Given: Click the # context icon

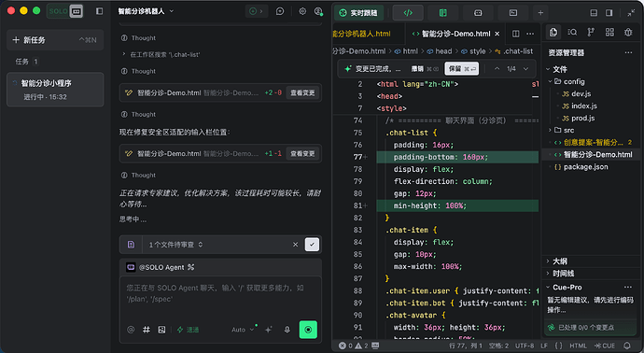Looking at the screenshot, I should point(147,330).
